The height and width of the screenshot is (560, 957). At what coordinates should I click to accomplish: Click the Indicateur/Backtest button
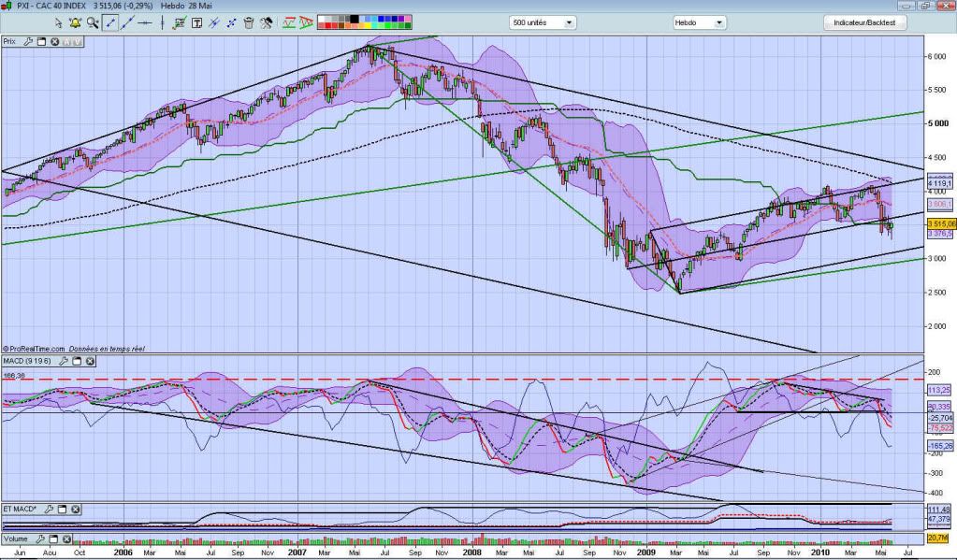click(863, 22)
